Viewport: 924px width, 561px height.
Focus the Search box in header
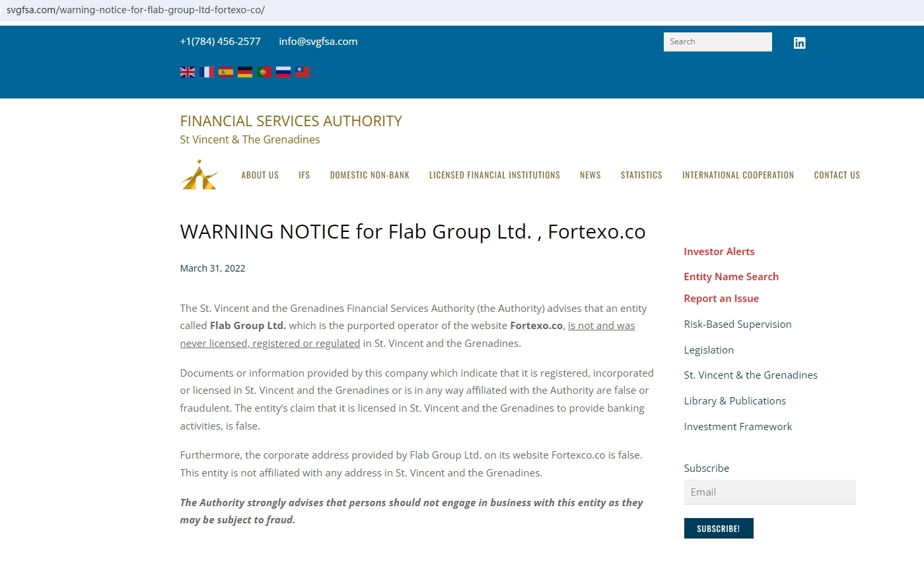coord(717,42)
